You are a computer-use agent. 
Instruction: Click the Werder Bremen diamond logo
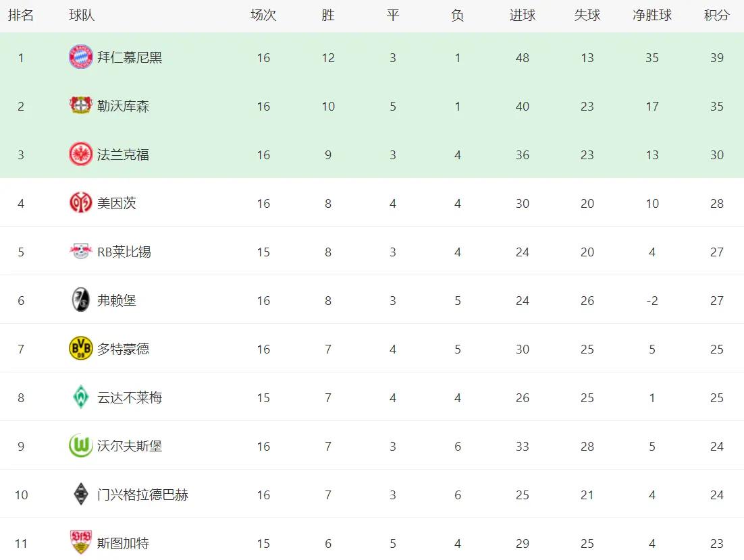pyautogui.click(x=81, y=397)
